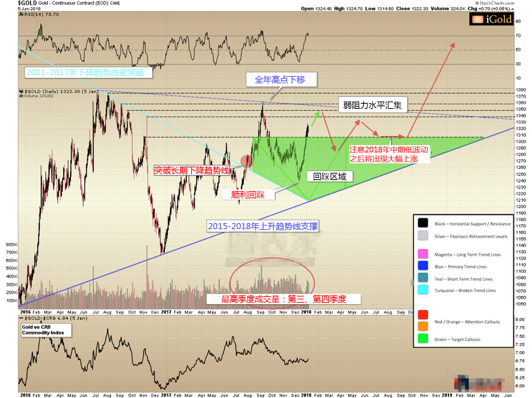532x398 pixels.
Task: Click the 全年高点下移 callout box
Action: pyautogui.click(x=281, y=80)
